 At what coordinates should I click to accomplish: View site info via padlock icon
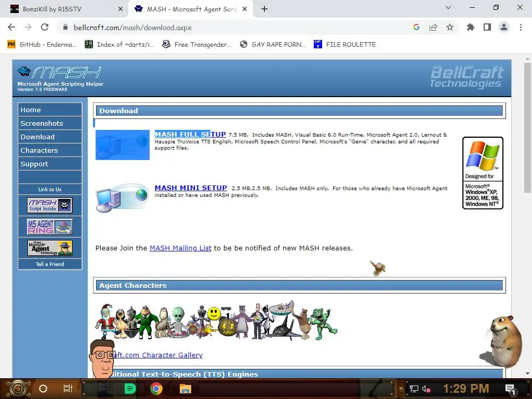(x=66, y=27)
